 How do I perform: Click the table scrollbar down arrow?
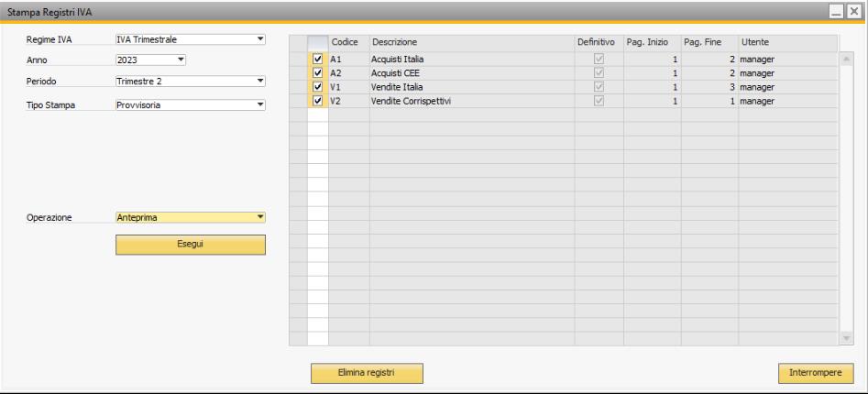pyautogui.click(x=846, y=337)
